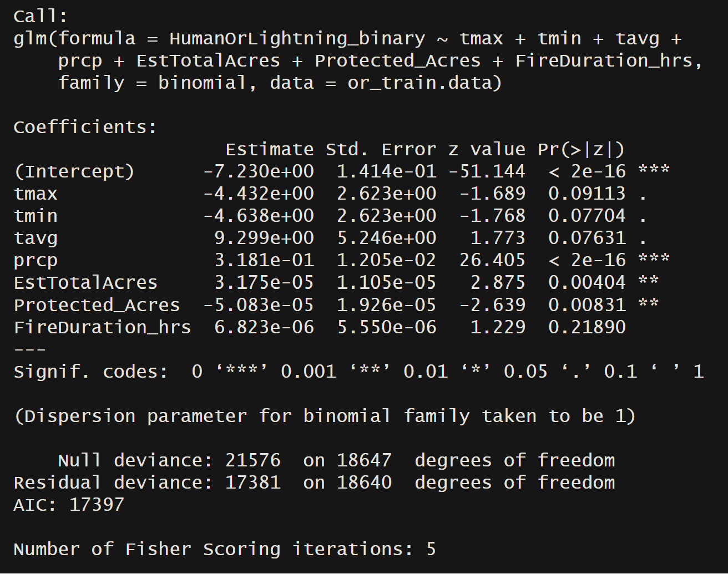Click the Protected_Acres p-value 0.00831
The image size is (728, 574).
pyautogui.click(x=587, y=304)
